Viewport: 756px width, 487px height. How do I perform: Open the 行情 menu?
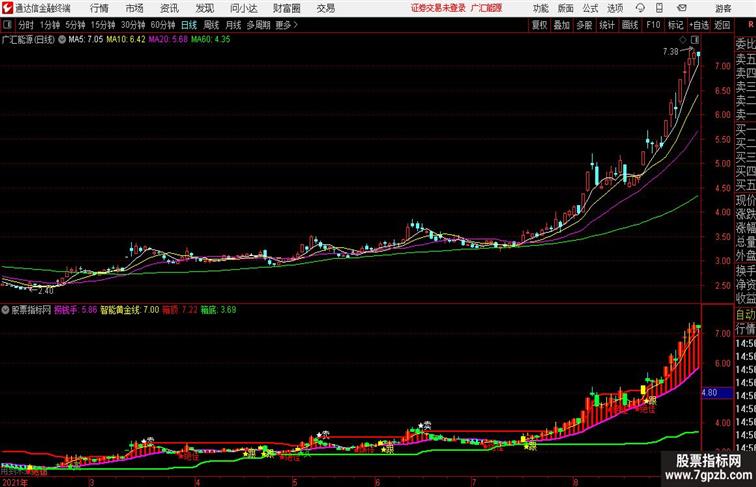coord(99,8)
